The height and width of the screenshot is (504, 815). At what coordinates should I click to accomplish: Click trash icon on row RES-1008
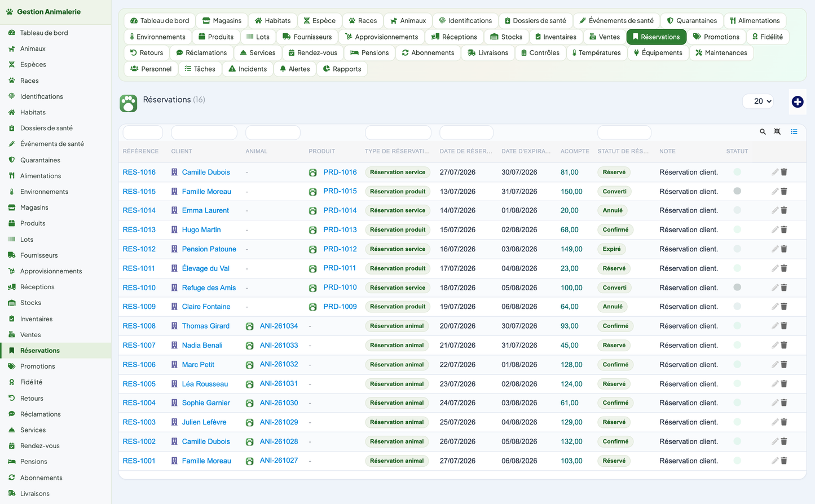click(784, 326)
